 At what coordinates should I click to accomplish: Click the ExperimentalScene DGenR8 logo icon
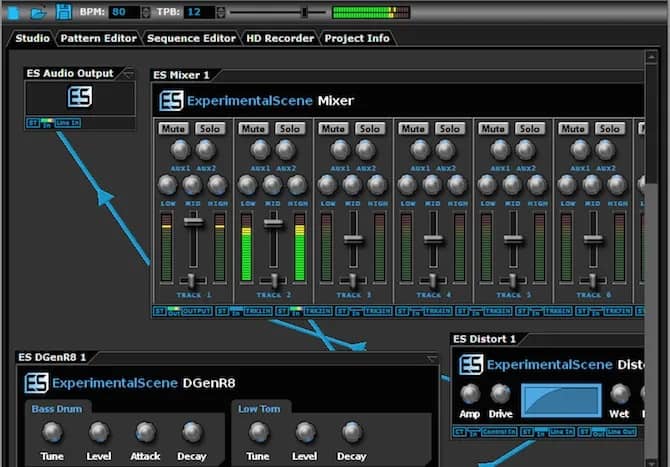tap(36, 383)
